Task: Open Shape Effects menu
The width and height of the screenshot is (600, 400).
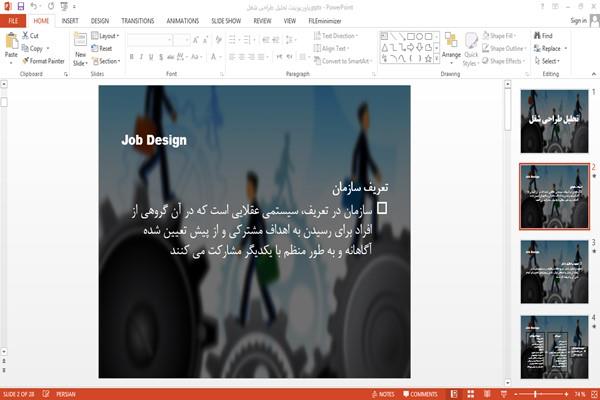Action: [x=503, y=61]
